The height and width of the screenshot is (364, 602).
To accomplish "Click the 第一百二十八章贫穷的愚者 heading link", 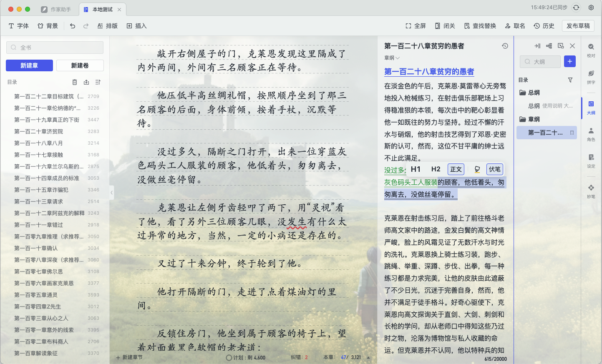I will pyautogui.click(x=429, y=72).
